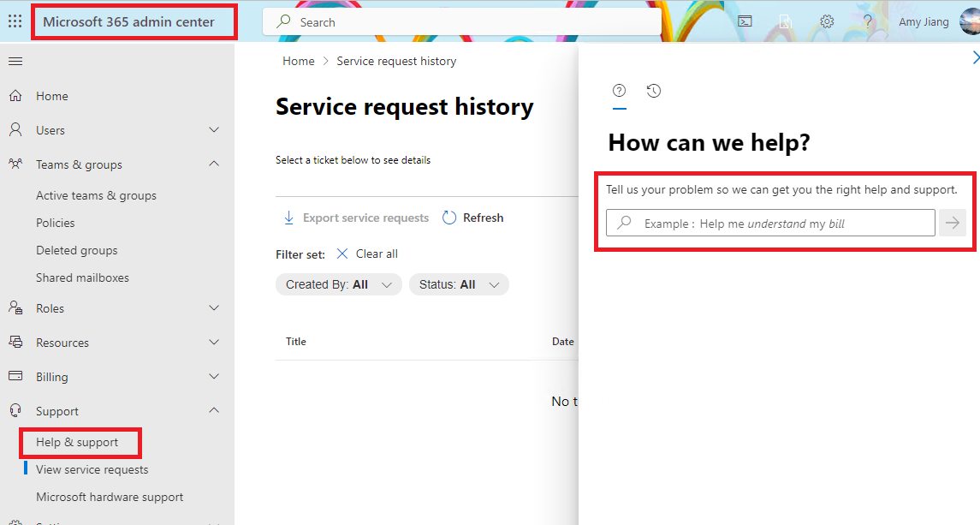Open the history clock icon in the help pane
This screenshot has height=525, width=980.
(653, 90)
